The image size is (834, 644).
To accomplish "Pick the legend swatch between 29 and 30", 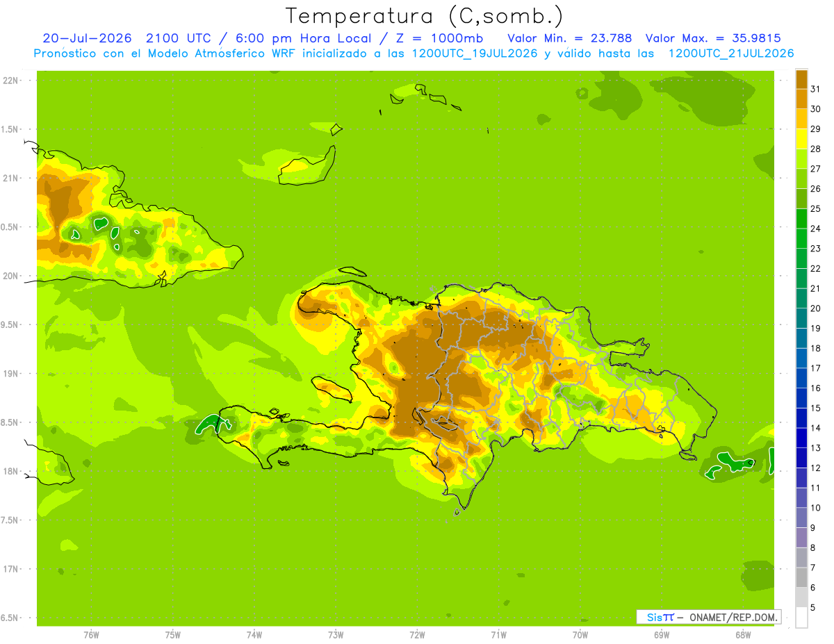I will click(801, 119).
